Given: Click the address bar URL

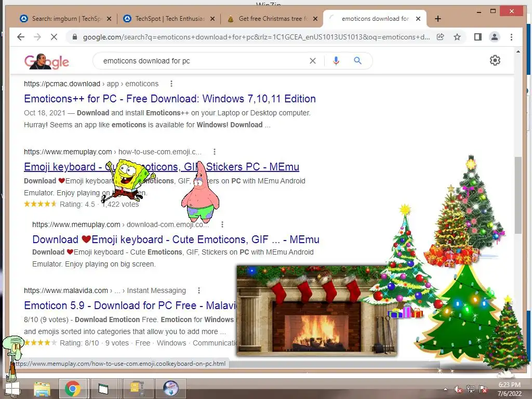Looking at the screenshot, I should click(x=256, y=37).
